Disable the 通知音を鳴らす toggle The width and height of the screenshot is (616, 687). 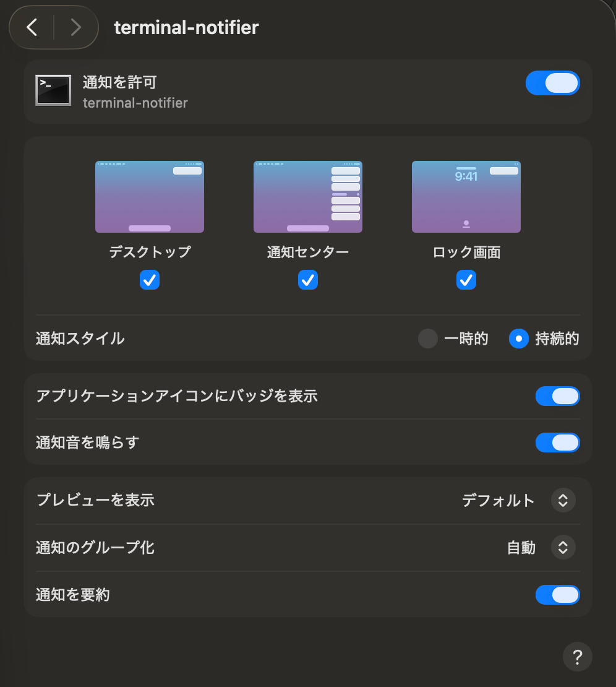(557, 443)
